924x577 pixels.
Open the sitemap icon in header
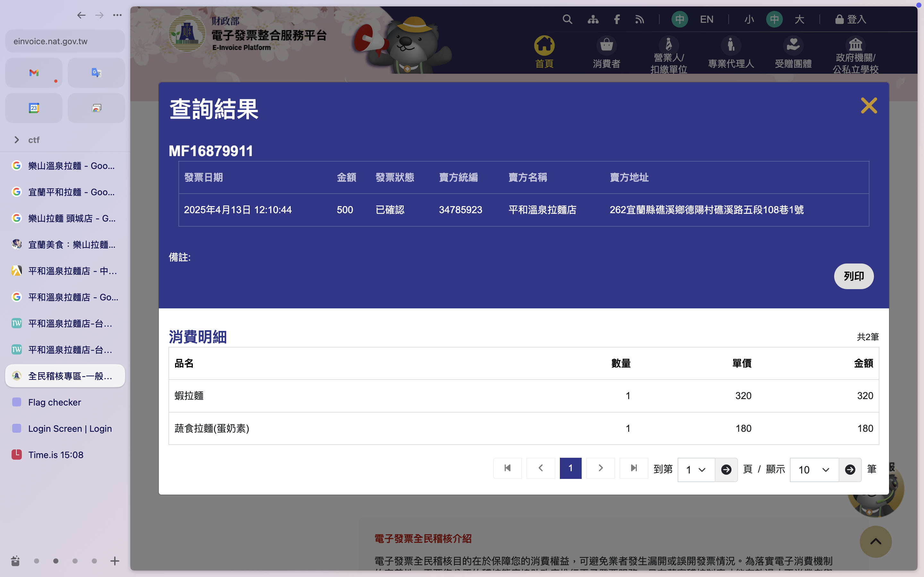pos(593,19)
